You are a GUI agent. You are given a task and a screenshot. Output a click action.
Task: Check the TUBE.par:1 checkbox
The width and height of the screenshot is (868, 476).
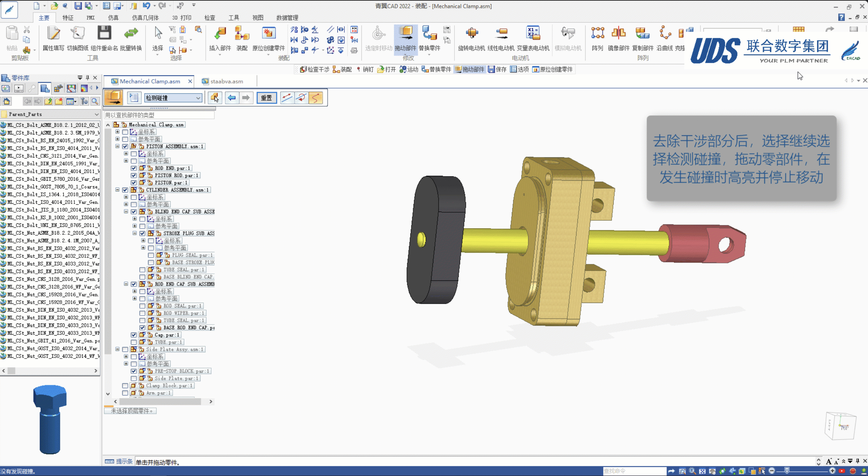pos(134,342)
